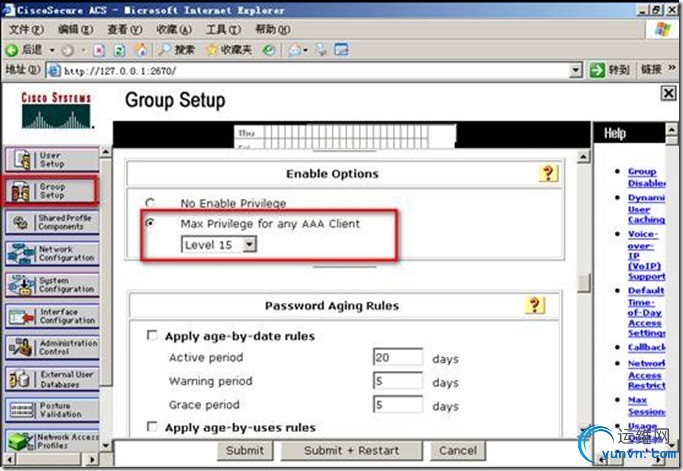
Task: Enable Apply age-by-uses rules checkbox
Action: [152, 427]
